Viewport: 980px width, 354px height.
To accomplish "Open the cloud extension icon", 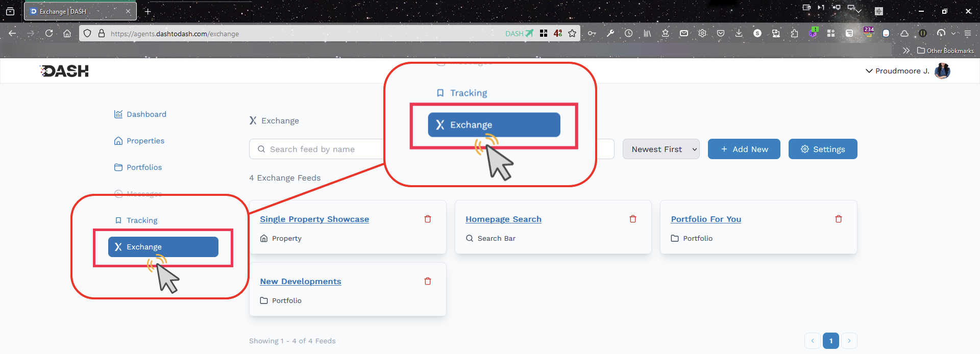I will tap(904, 33).
